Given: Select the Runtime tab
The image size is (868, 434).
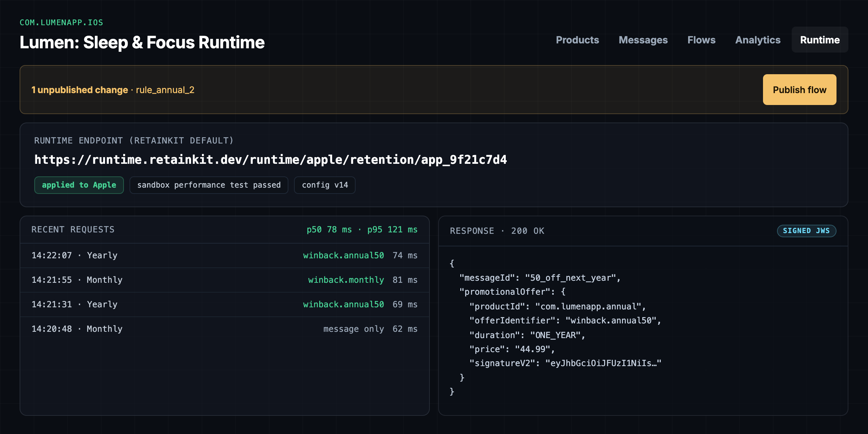Looking at the screenshot, I should tap(820, 40).
